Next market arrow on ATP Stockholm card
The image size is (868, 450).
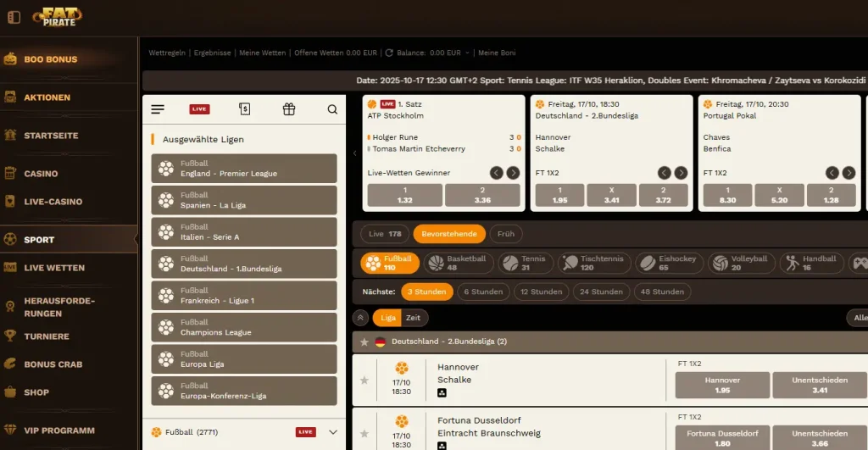point(513,173)
